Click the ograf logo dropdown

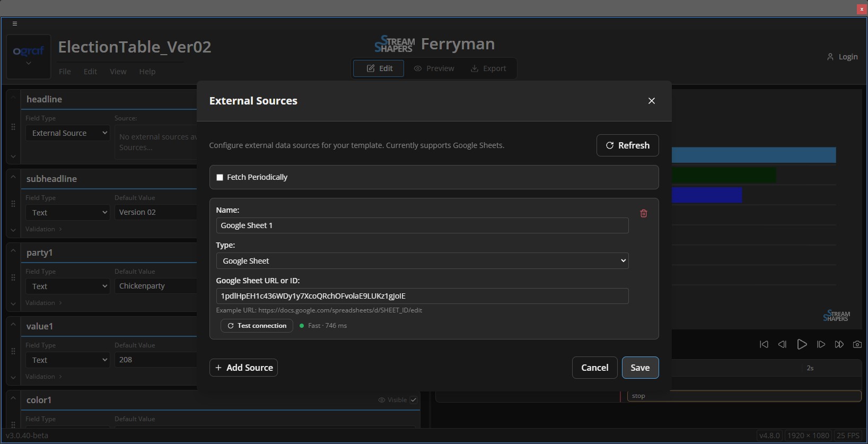click(x=29, y=56)
